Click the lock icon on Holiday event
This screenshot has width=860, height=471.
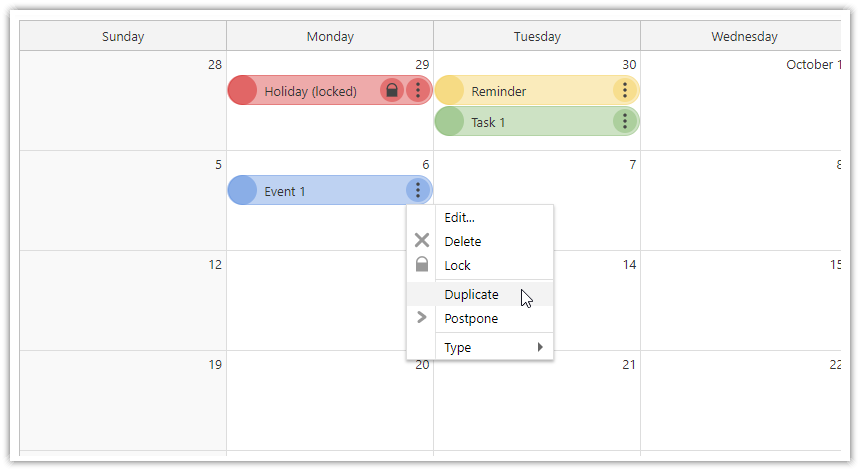coord(392,91)
